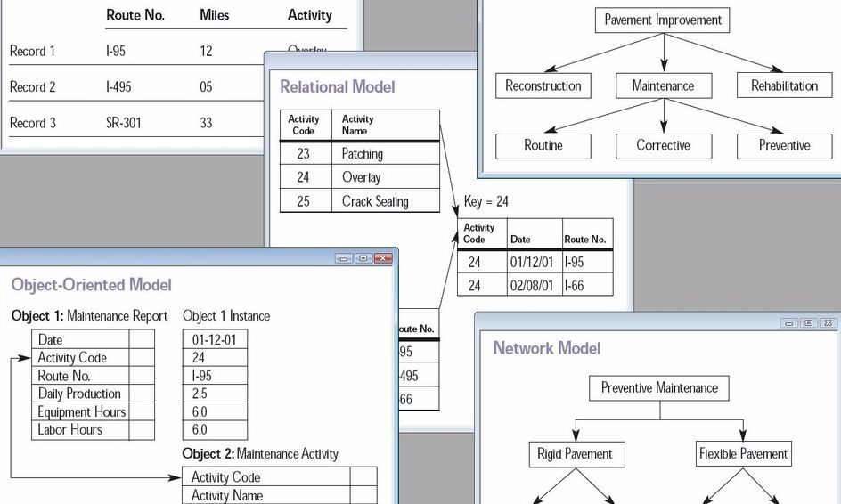Image resolution: width=841 pixels, height=504 pixels.
Task: Select the Reconstruction node
Action: click(543, 85)
